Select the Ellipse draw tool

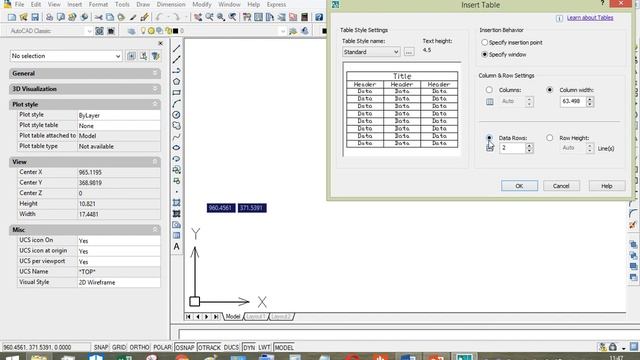[176, 148]
